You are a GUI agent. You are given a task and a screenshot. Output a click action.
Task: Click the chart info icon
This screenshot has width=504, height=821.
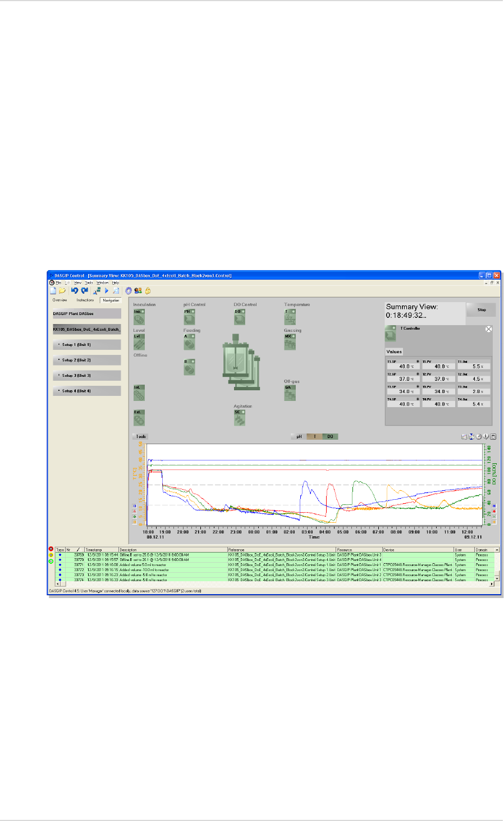(486, 436)
